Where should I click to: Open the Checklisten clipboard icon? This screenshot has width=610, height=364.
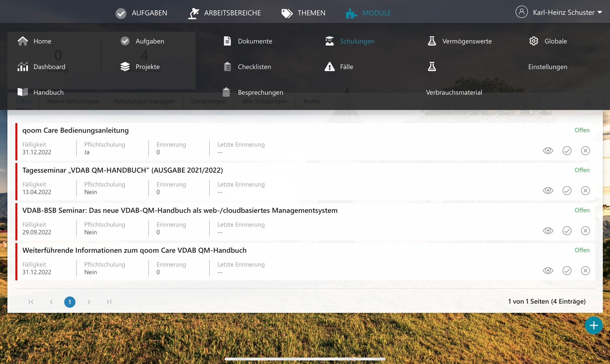pos(227,67)
